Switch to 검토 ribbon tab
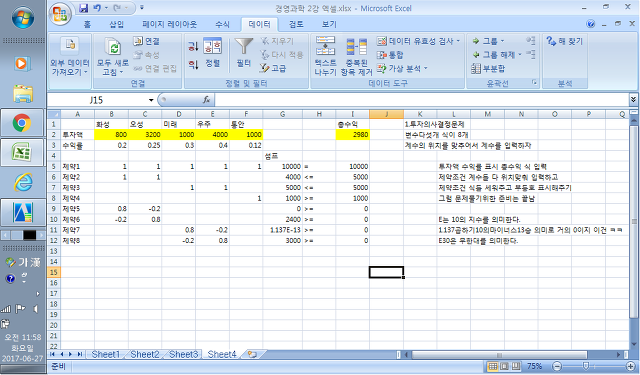 [296, 24]
